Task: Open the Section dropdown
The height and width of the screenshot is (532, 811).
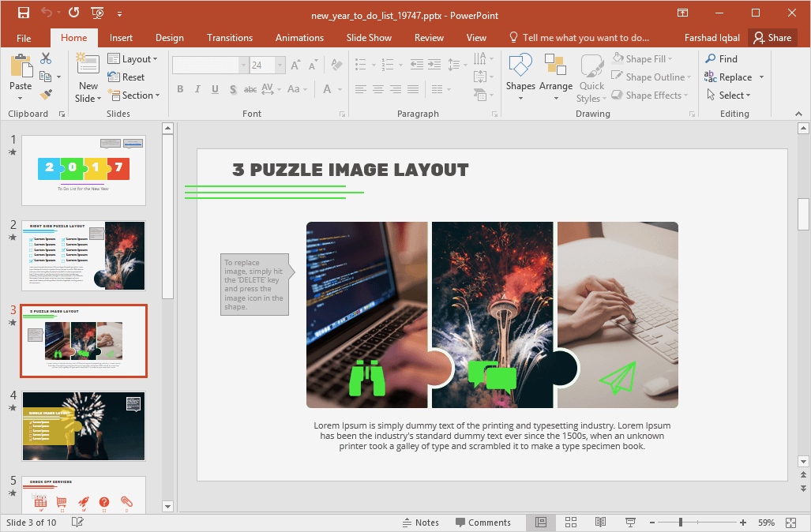Action: pos(133,96)
